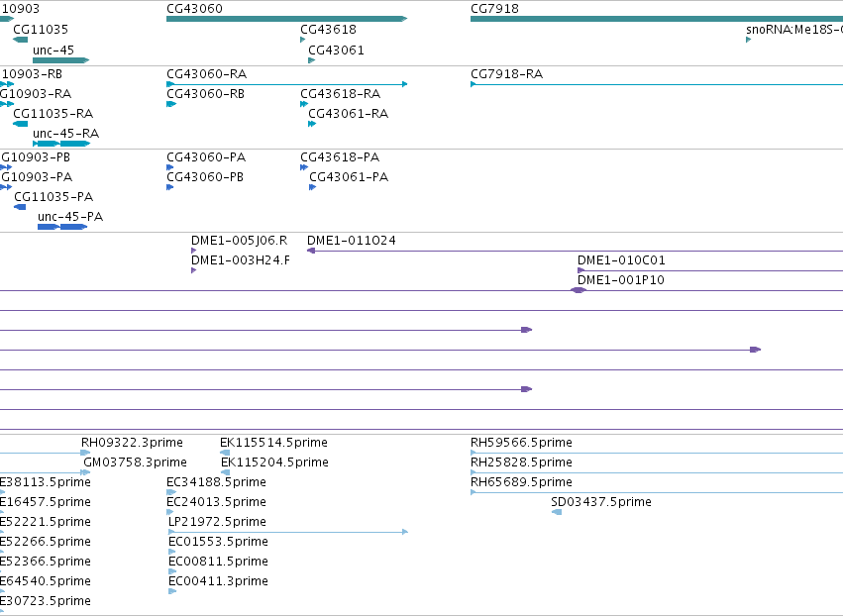Click the RH65689.5prime EST label
Image resolution: width=843 pixels, height=616 pixels.
click(521, 482)
